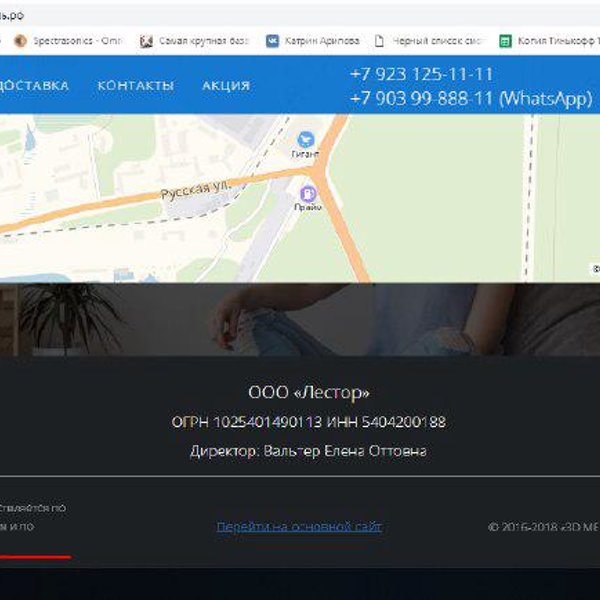This screenshot has height=600, width=600.
Task: Click the green Sheets bookmark icon
Action: pyautogui.click(x=505, y=41)
